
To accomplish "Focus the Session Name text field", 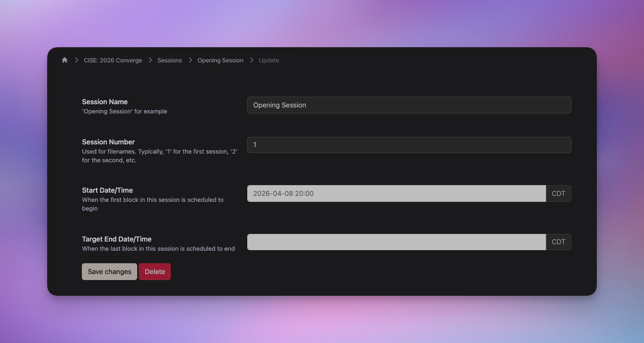I will (409, 105).
